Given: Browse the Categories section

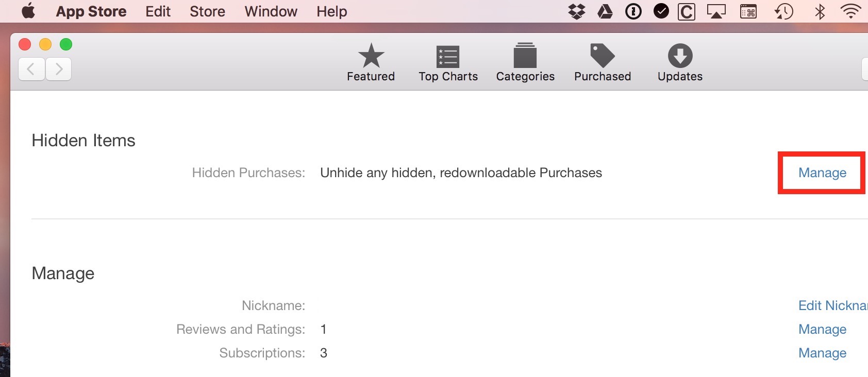Looking at the screenshot, I should click(x=525, y=62).
